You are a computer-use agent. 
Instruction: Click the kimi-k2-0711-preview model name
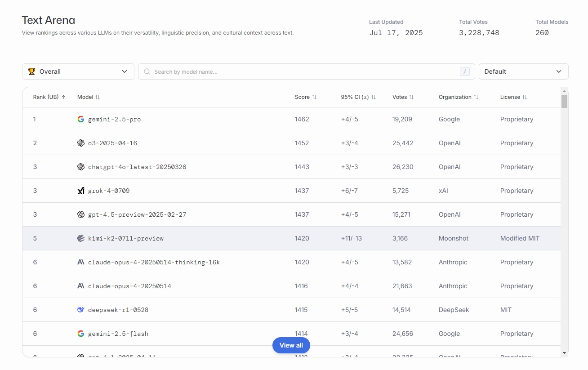pyautogui.click(x=126, y=238)
